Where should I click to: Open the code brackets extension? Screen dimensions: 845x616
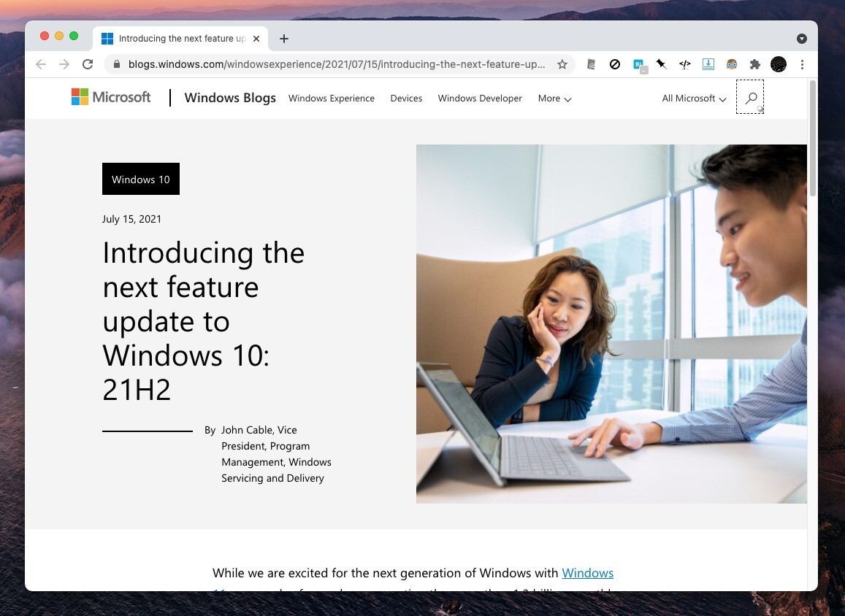tap(685, 65)
